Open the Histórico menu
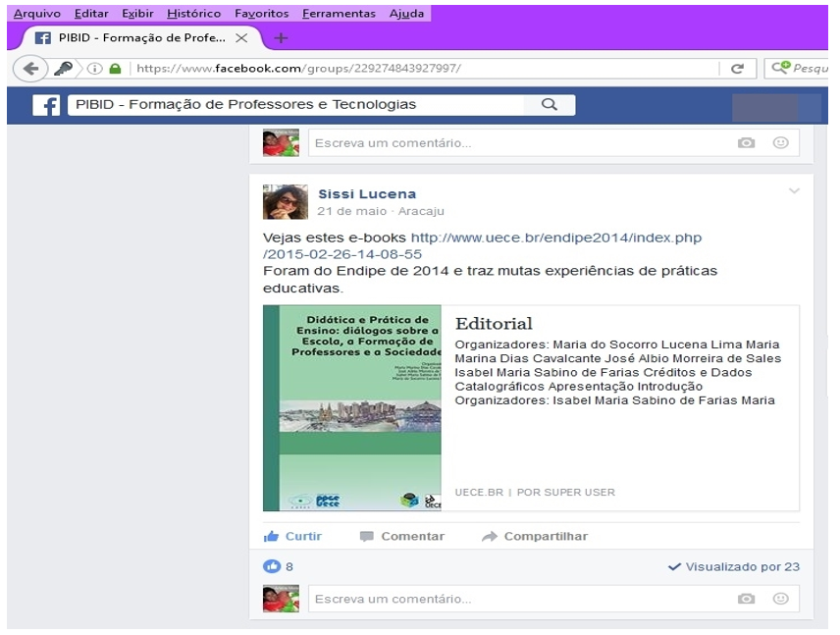Viewport: 840px width, 635px height. click(193, 14)
